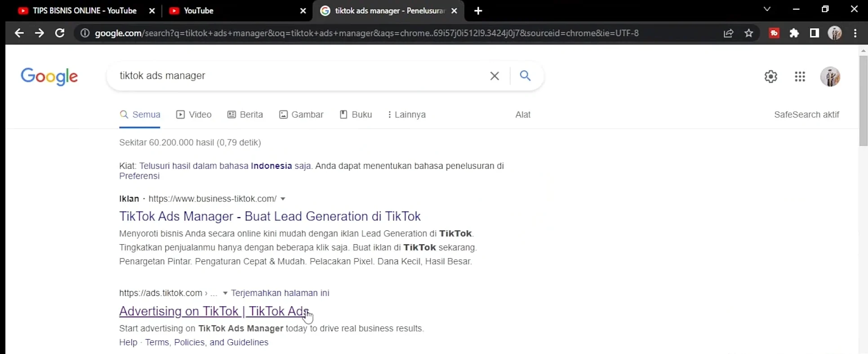Image resolution: width=868 pixels, height=354 pixels.
Task: Open TikTok Ads Manager - Buat Lead Generation ad
Action: point(270,216)
